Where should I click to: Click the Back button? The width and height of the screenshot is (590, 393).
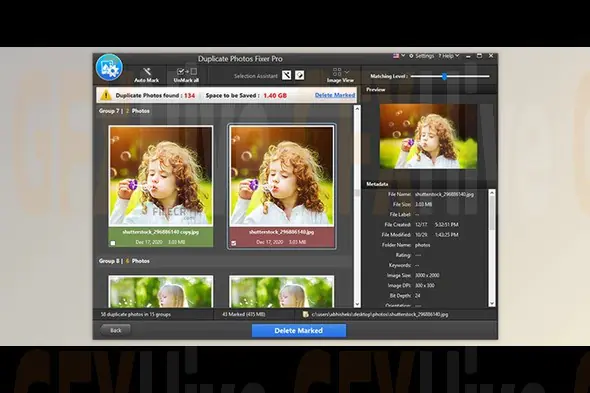point(116,330)
